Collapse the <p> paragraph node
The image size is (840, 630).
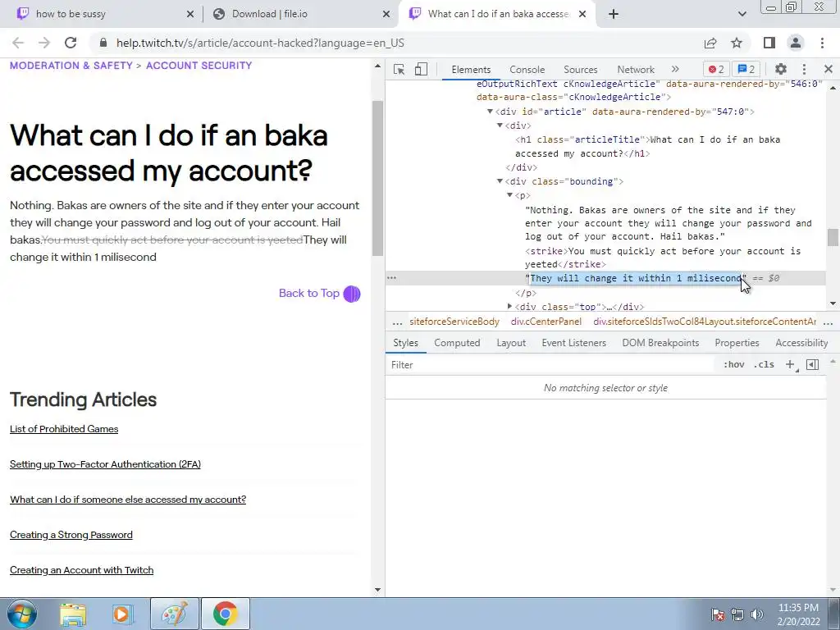coord(510,195)
